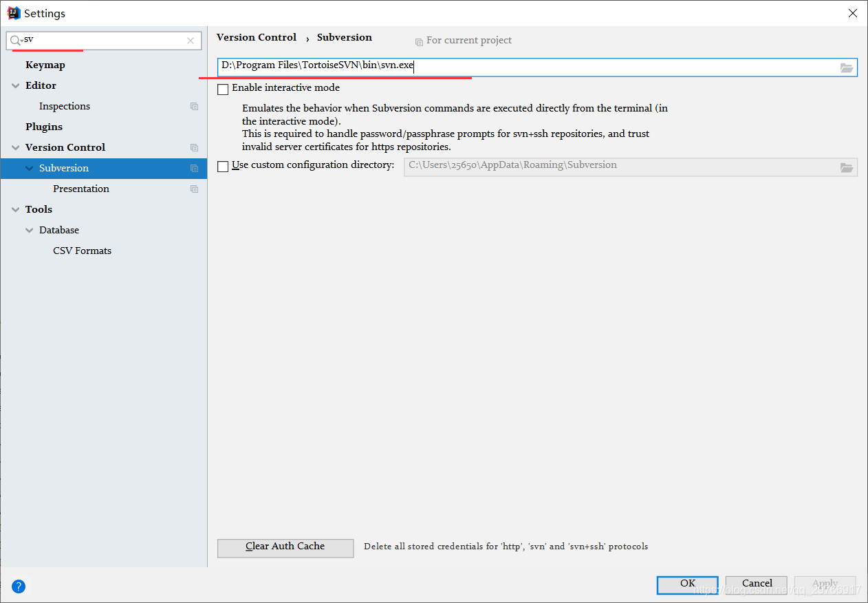This screenshot has width=868, height=603.
Task: Click project-level icon next to Subversion row
Action: tap(194, 168)
